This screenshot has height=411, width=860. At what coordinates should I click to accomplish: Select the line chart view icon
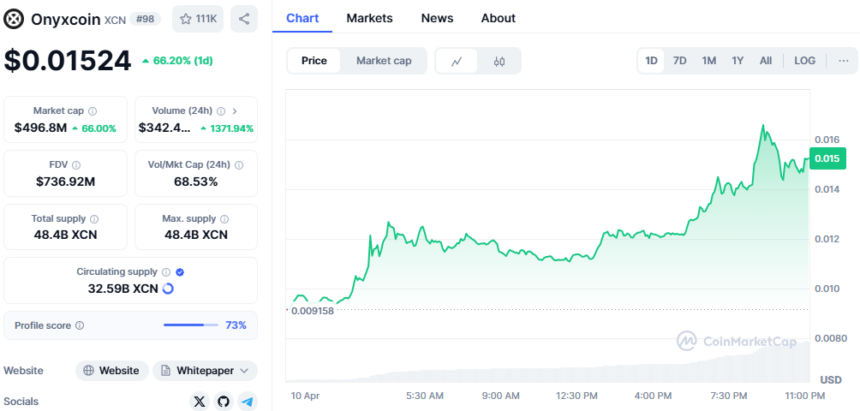(457, 61)
